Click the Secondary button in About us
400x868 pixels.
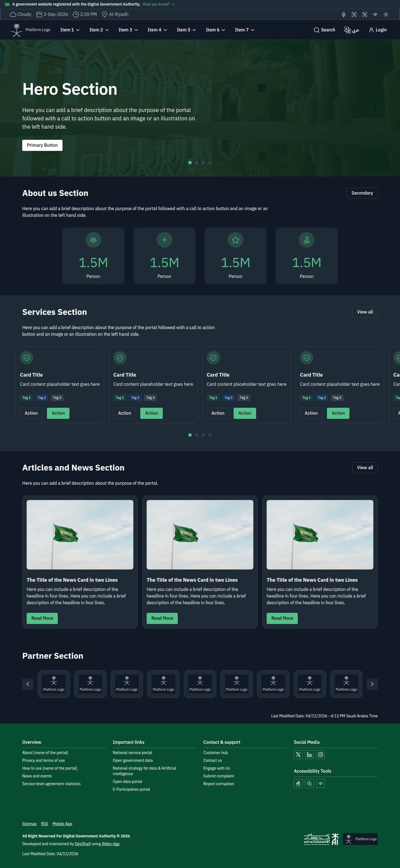click(x=362, y=193)
